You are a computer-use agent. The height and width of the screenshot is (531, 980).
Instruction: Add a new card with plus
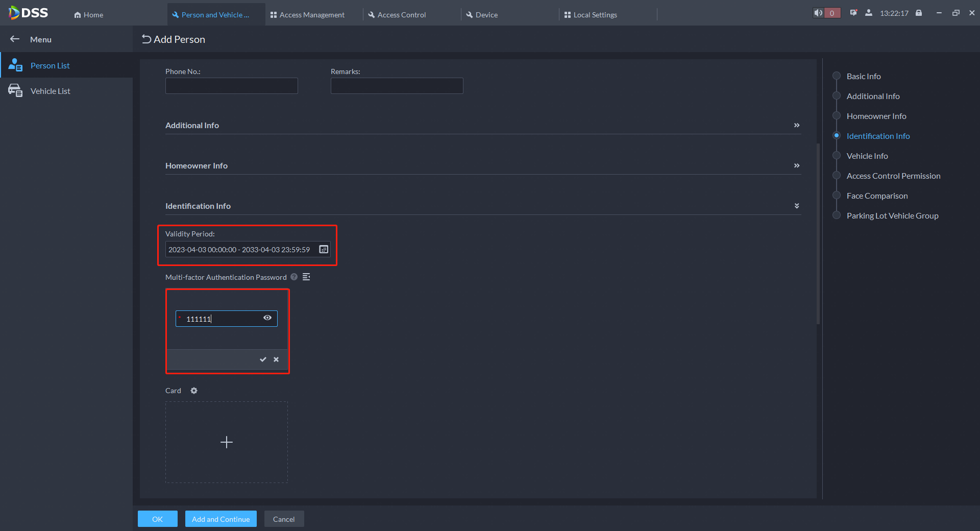click(x=227, y=442)
